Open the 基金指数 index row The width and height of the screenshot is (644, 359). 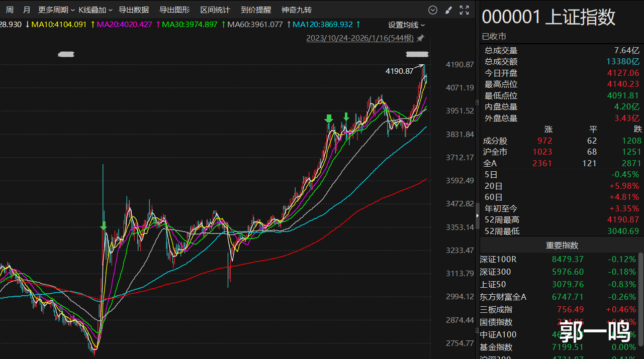[559, 347]
